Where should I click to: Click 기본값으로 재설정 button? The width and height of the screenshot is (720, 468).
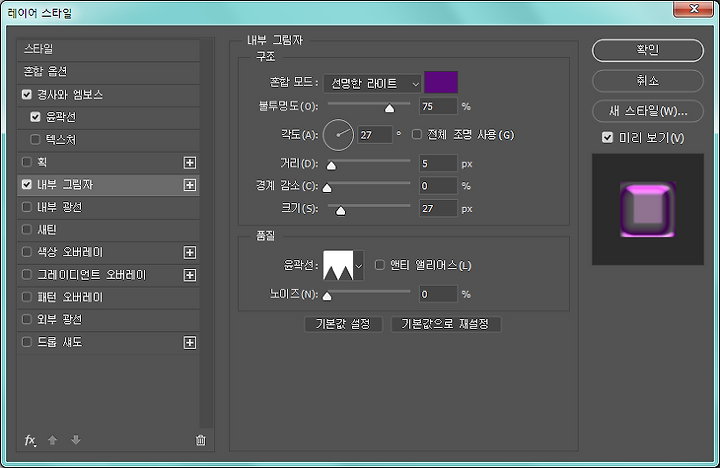(445, 324)
